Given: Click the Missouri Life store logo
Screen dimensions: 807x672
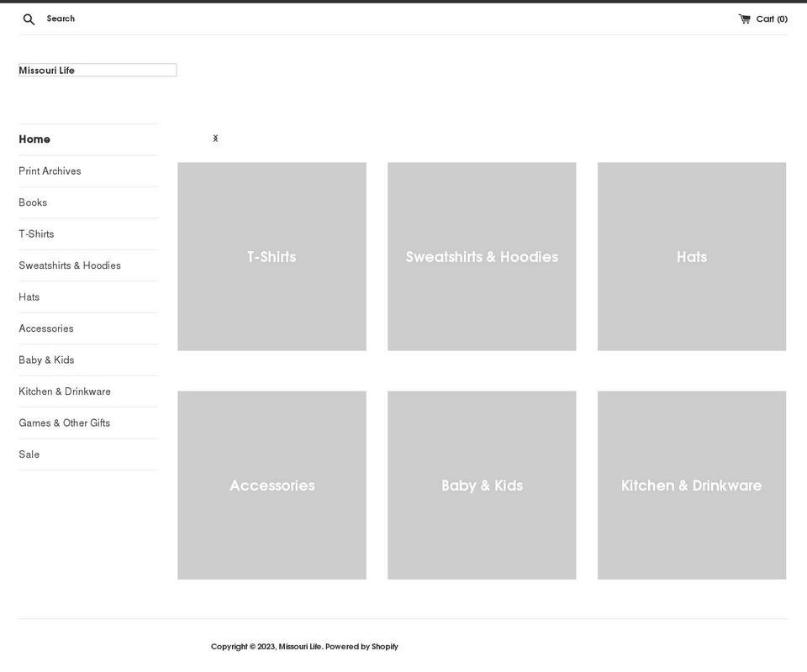Looking at the screenshot, I should [x=98, y=70].
